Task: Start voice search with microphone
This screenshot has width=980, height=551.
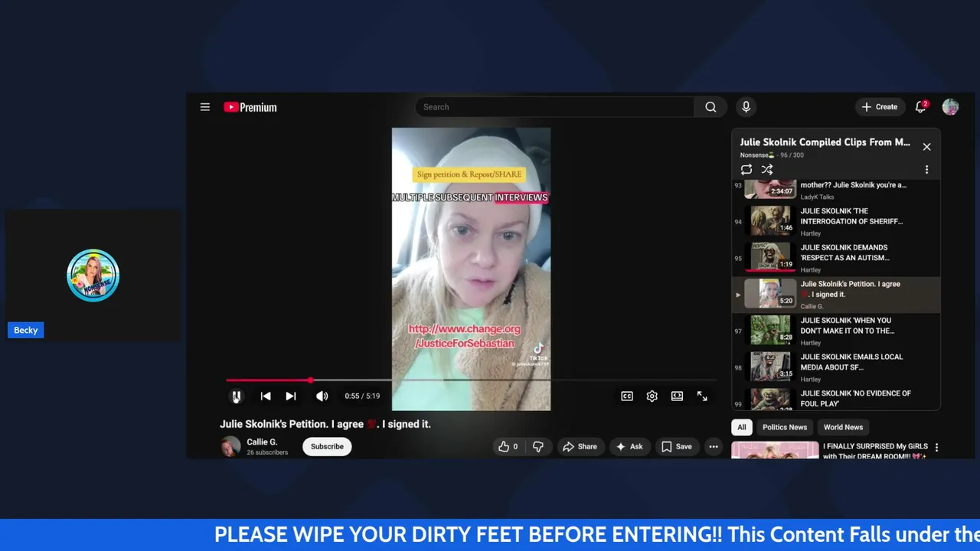Action: point(746,107)
